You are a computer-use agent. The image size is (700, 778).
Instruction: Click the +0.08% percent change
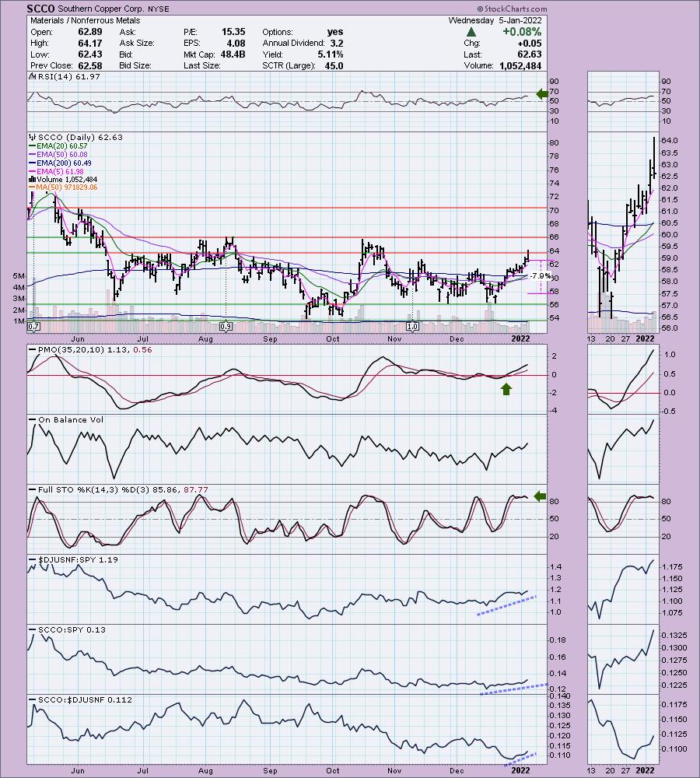[522, 32]
